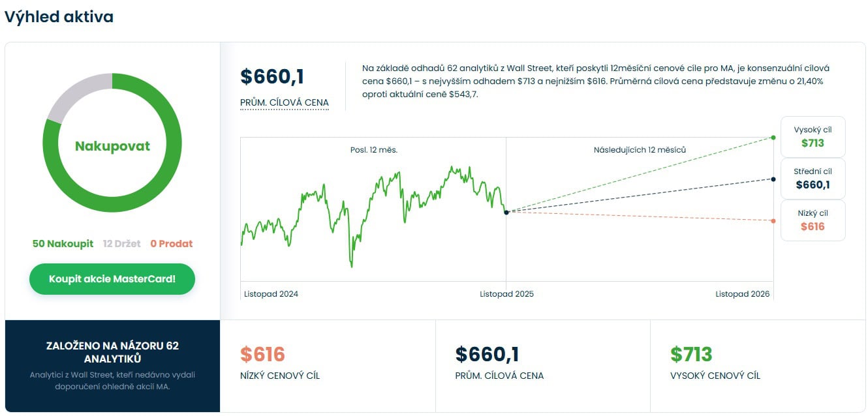The height and width of the screenshot is (416, 868).
Task: Select the Střední cíl $660,1 box
Action: [813, 179]
